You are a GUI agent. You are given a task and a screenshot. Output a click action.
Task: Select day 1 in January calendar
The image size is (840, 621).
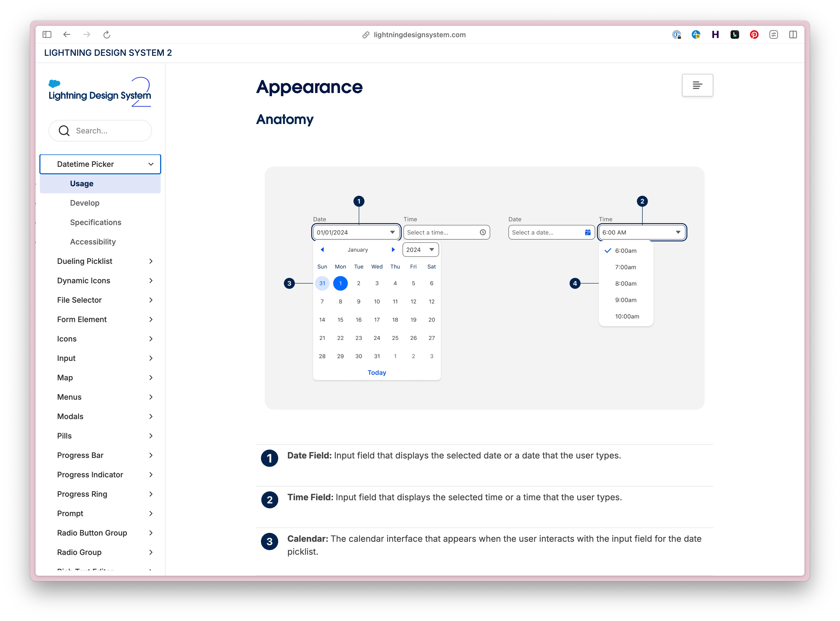point(340,284)
